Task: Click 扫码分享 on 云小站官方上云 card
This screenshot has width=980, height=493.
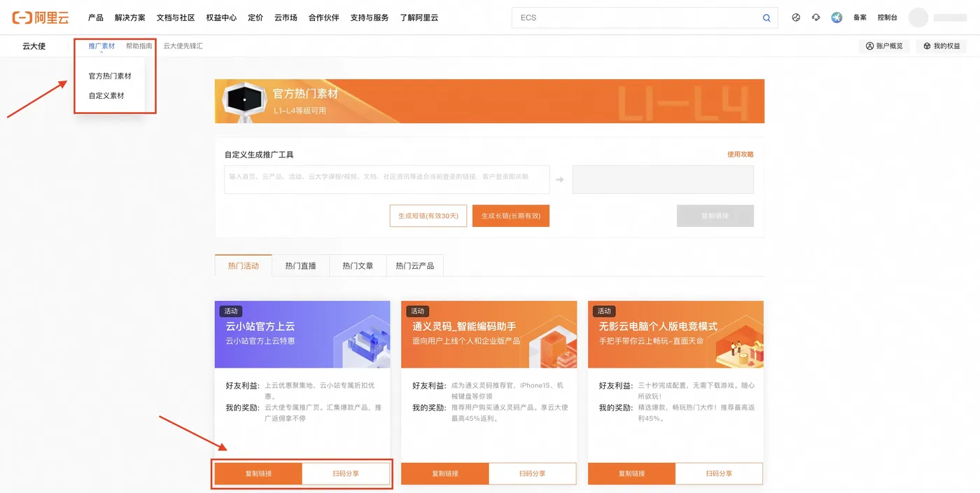Action: pyautogui.click(x=346, y=473)
